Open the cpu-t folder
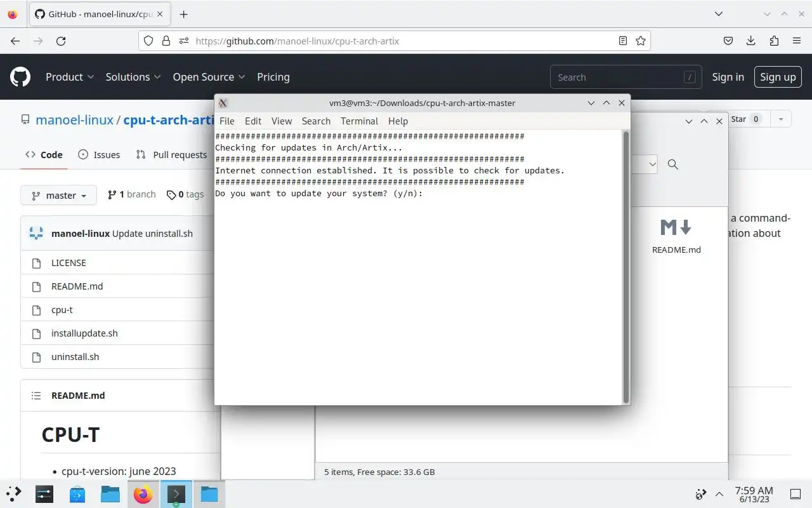Viewport: 812px width, 508px height. (x=62, y=309)
